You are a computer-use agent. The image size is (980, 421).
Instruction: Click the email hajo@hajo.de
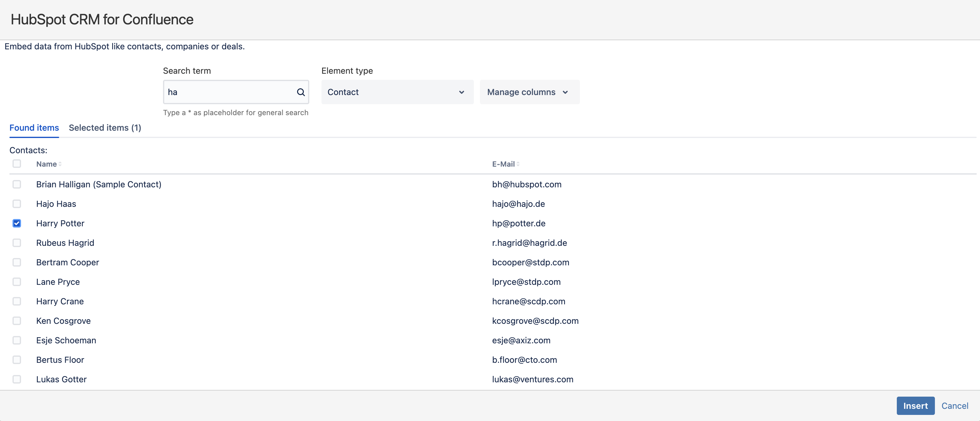click(x=519, y=204)
